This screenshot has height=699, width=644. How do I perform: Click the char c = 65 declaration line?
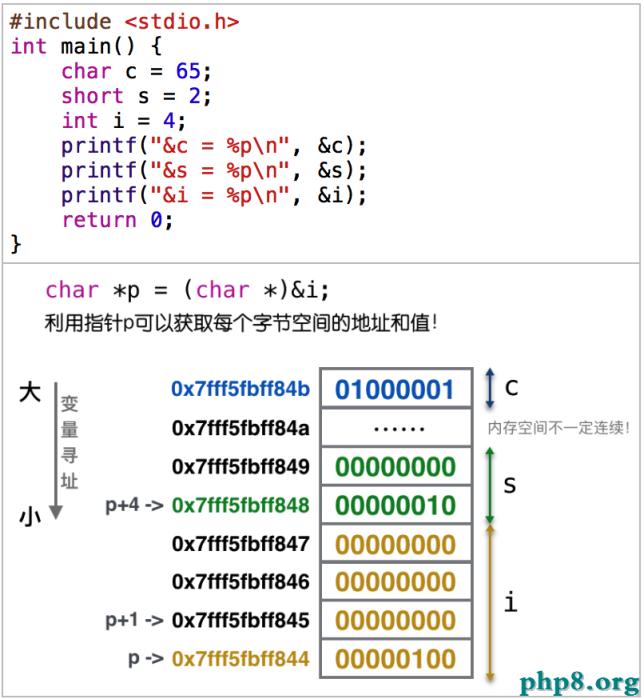pyautogui.click(x=137, y=71)
